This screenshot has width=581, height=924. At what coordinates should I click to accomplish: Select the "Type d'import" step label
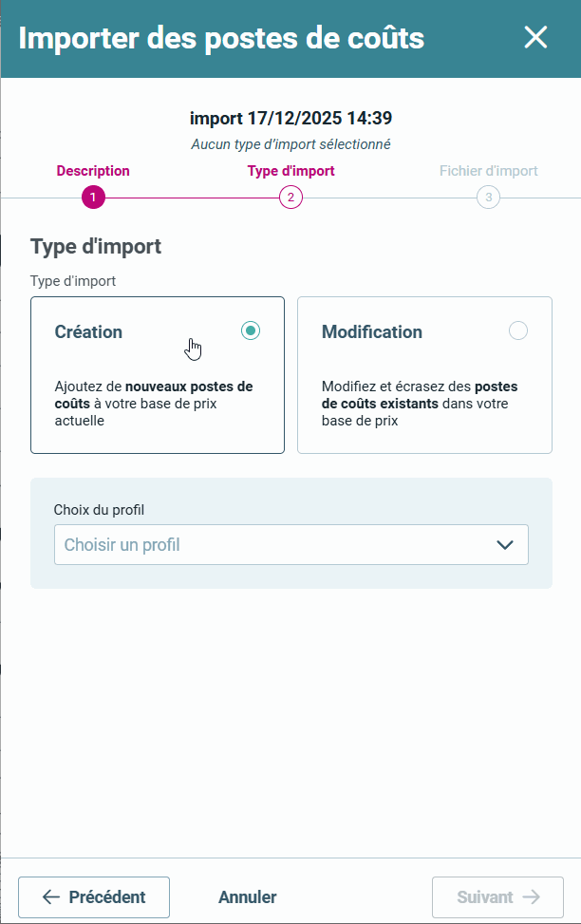point(290,172)
